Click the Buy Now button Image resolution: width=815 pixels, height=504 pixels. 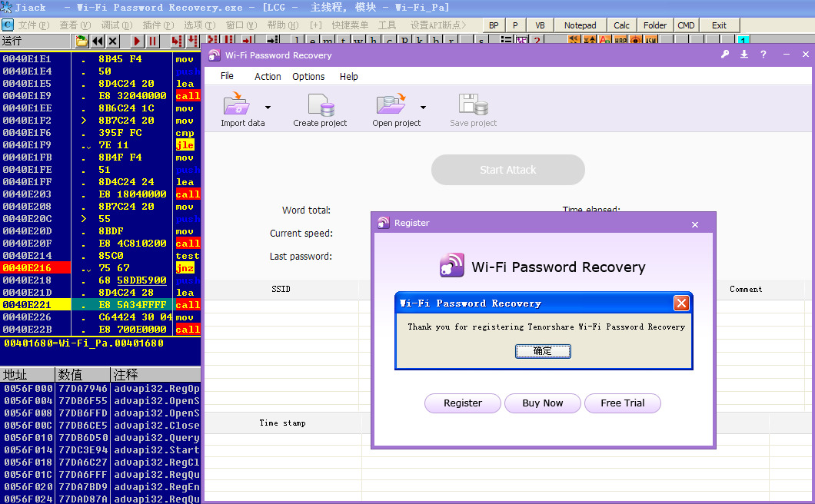tap(542, 403)
